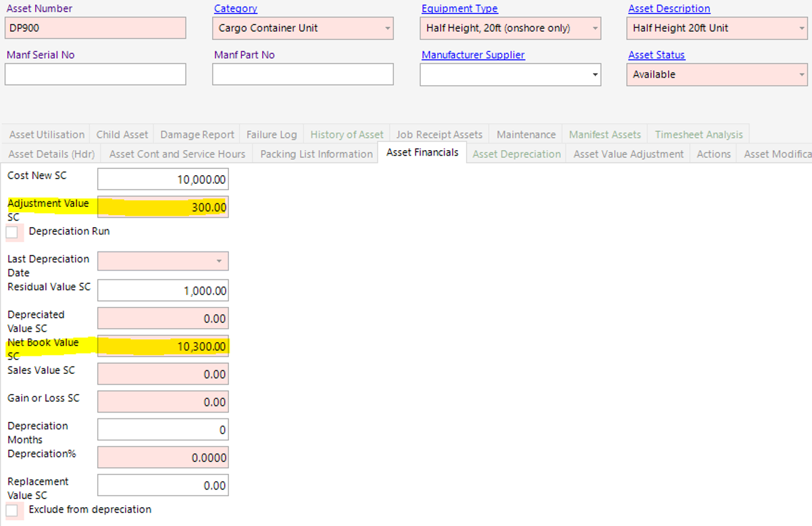Switch to the Asset Depreciation tab

coord(516,153)
